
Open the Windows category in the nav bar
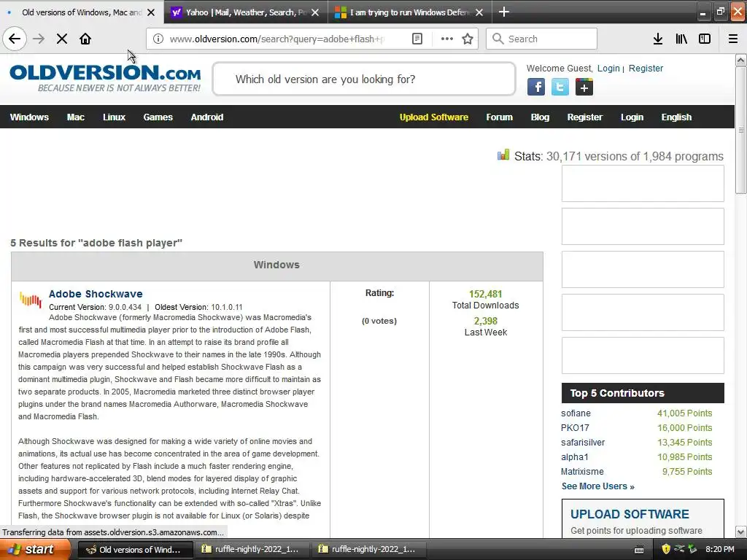pyautogui.click(x=29, y=117)
